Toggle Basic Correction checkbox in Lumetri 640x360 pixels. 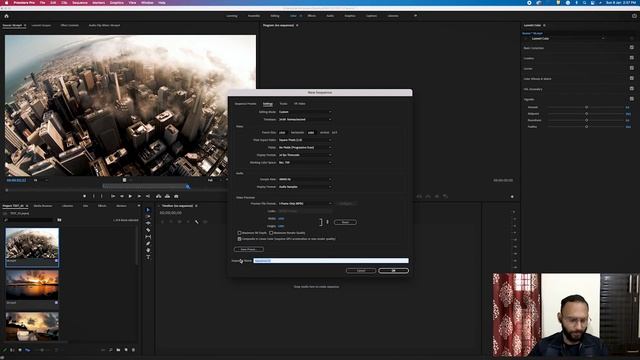[631, 48]
